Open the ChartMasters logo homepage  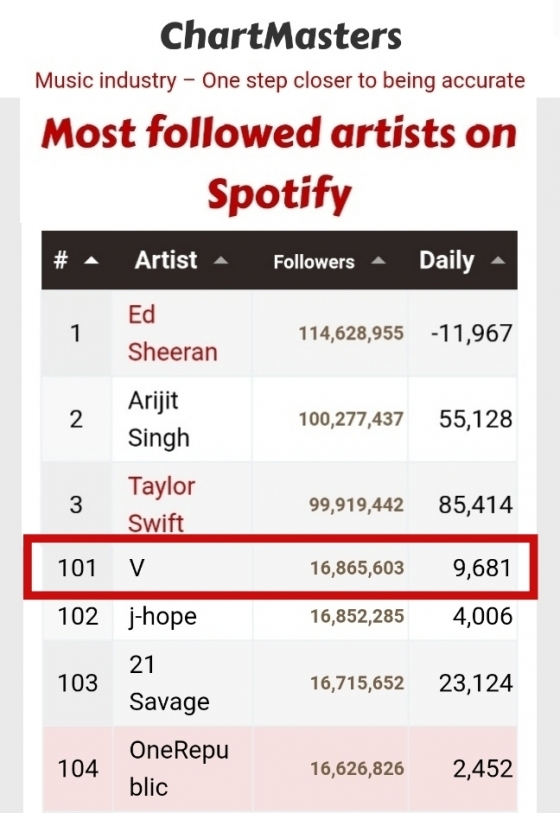point(281,36)
